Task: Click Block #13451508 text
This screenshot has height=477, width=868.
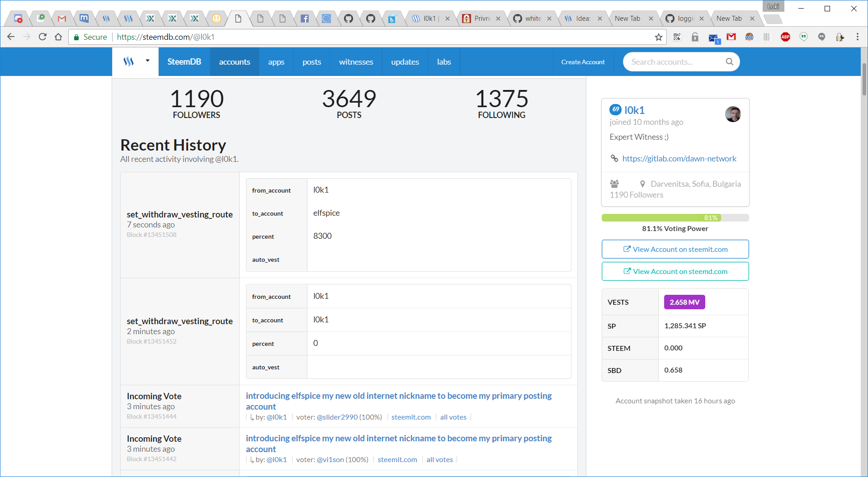Action: (x=151, y=235)
